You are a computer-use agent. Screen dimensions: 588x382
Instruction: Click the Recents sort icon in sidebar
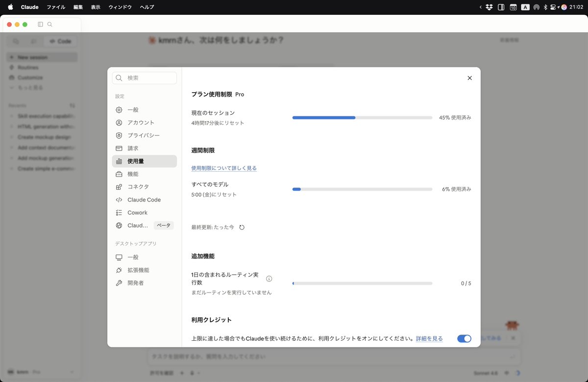tap(72, 105)
